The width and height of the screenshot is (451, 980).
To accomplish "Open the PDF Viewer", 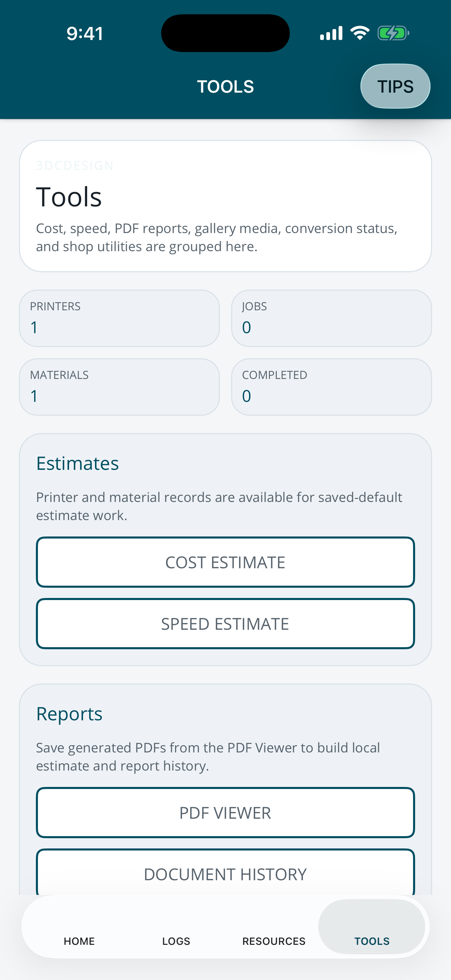I will click(x=225, y=813).
